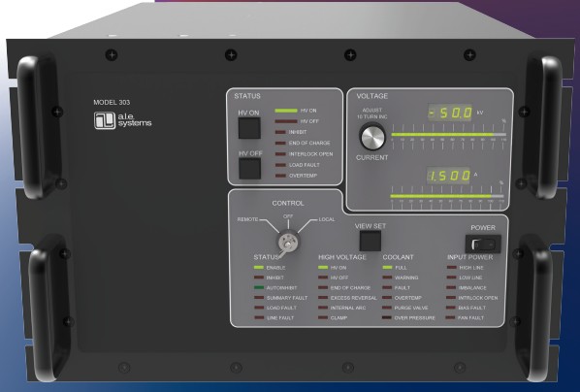Click the MODEL 303 label
This screenshot has width=580, height=392.
(x=112, y=102)
